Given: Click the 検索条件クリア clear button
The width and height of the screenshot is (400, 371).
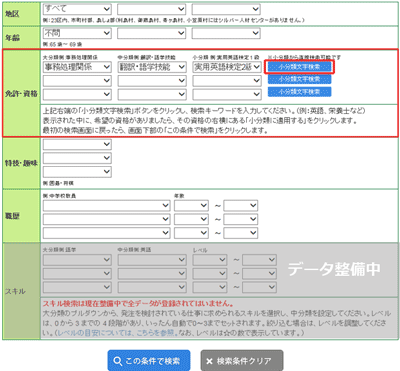Looking at the screenshot, I should click(x=242, y=361).
